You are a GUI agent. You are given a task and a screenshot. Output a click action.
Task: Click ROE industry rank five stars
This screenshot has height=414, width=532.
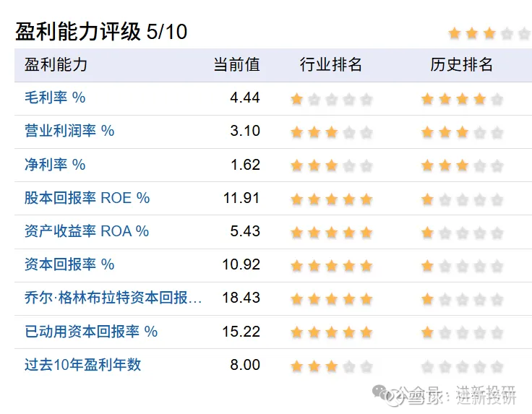331,199
